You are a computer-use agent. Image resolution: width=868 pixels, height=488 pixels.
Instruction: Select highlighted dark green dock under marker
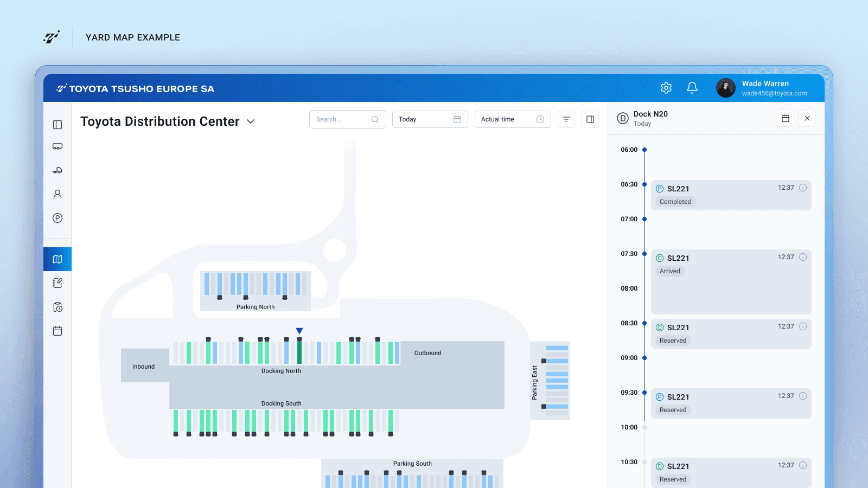click(299, 352)
